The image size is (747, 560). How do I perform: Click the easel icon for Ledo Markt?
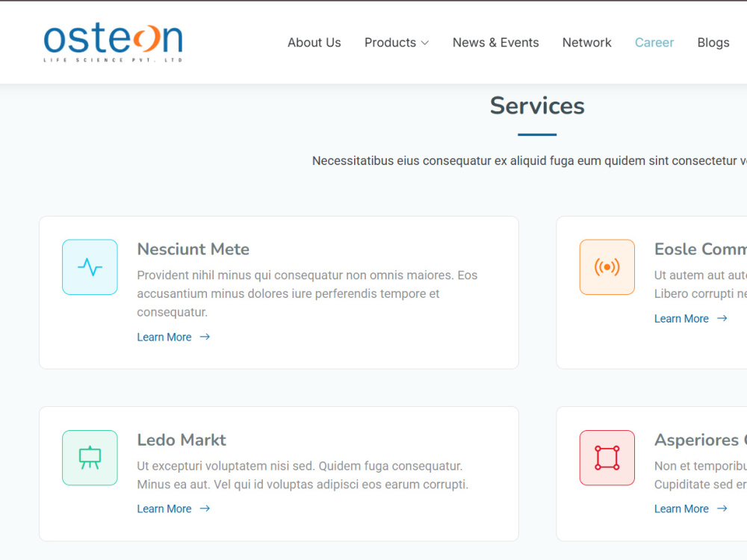[x=90, y=458]
